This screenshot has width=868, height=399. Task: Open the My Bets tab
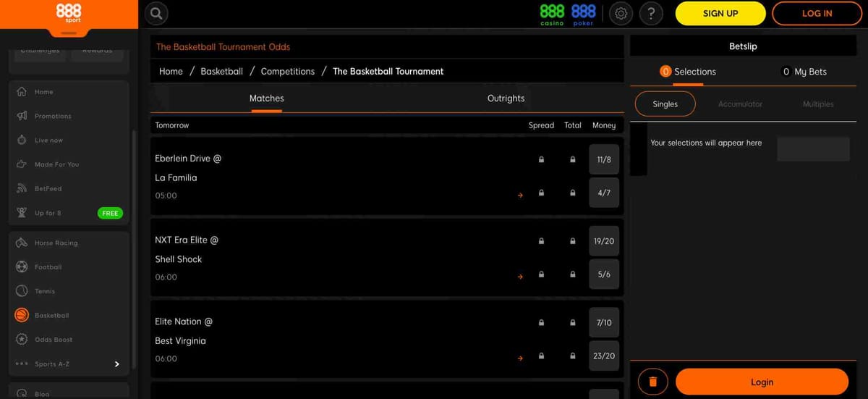tap(804, 72)
